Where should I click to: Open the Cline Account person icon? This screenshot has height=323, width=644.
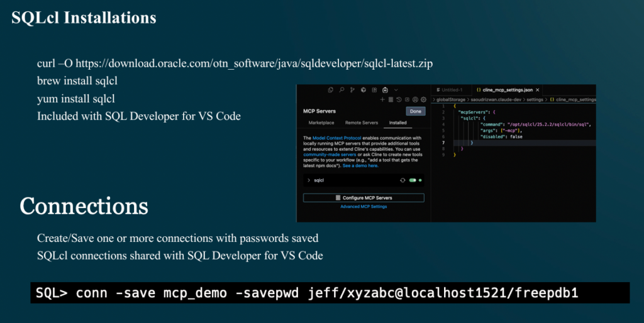pyautogui.click(x=415, y=99)
